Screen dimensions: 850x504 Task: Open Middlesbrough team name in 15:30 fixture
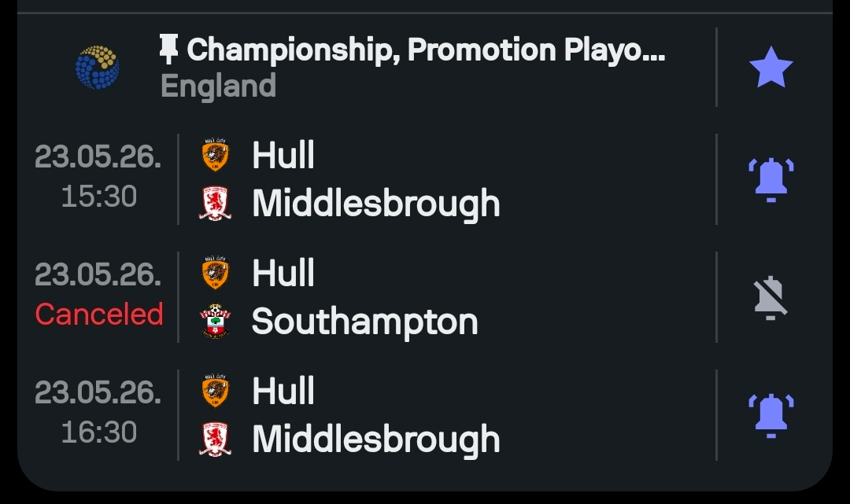(376, 204)
